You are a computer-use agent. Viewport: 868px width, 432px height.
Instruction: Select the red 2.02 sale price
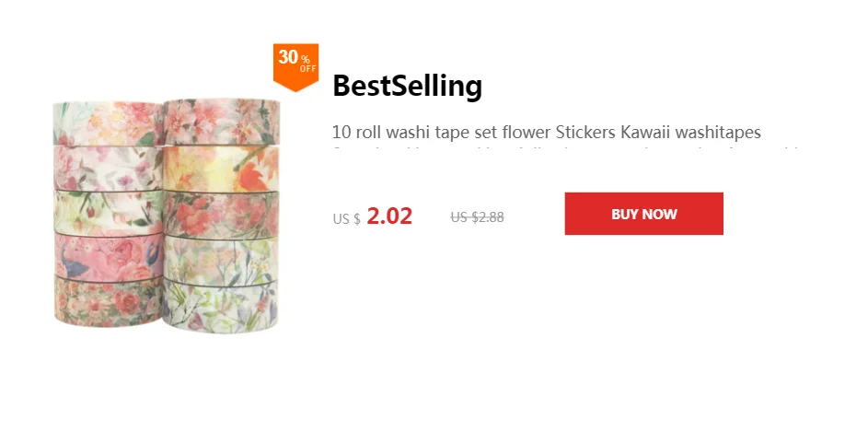[389, 216]
